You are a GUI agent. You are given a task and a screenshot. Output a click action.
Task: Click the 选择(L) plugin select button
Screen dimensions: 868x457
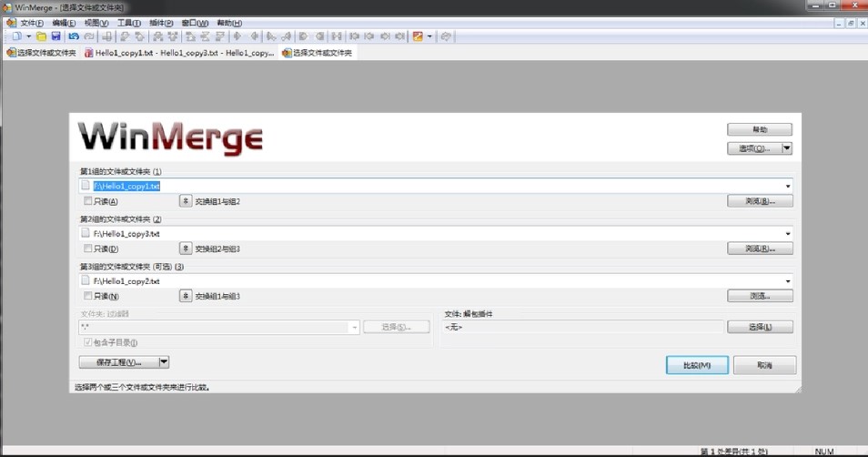coord(760,327)
